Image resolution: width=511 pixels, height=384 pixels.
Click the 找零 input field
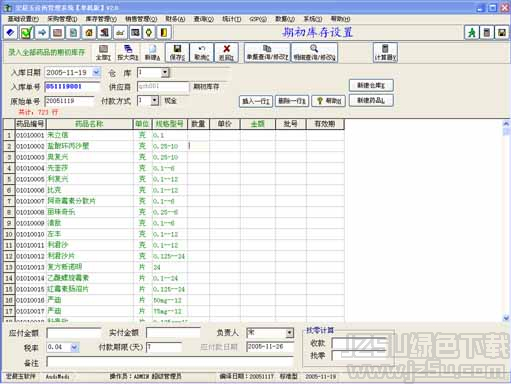click(x=358, y=356)
